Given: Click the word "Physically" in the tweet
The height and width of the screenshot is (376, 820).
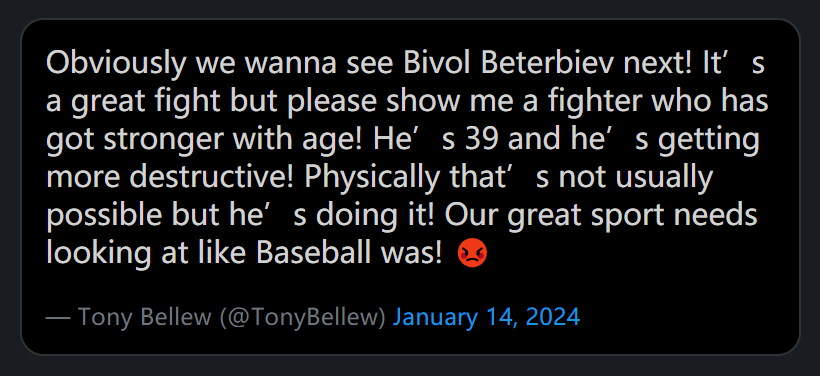Looking at the screenshot, I should click(x=372, y=178).
